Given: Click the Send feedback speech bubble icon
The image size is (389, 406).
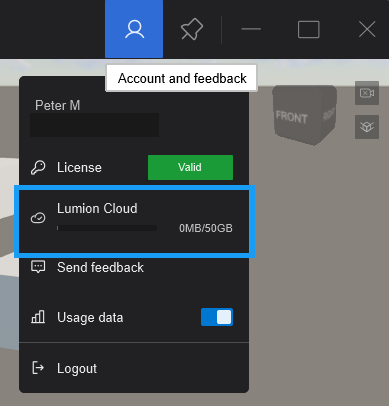Looking at the screenshot, I should pyautogui.click(x=38, y=267).
